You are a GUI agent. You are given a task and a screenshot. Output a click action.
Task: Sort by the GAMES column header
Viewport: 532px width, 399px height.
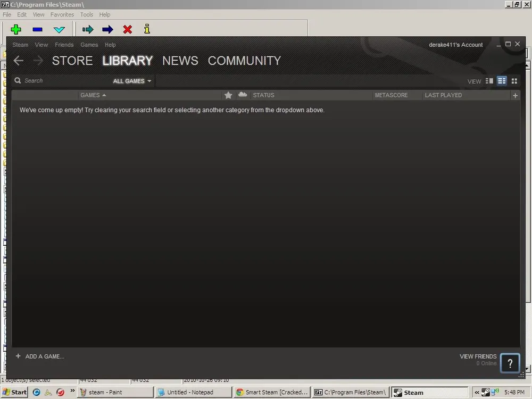(93, 95)
